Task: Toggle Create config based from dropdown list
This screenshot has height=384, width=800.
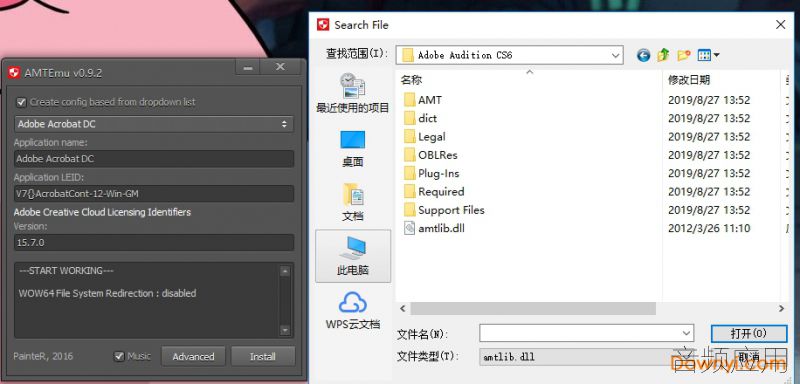Action: (x=21, y=102)
